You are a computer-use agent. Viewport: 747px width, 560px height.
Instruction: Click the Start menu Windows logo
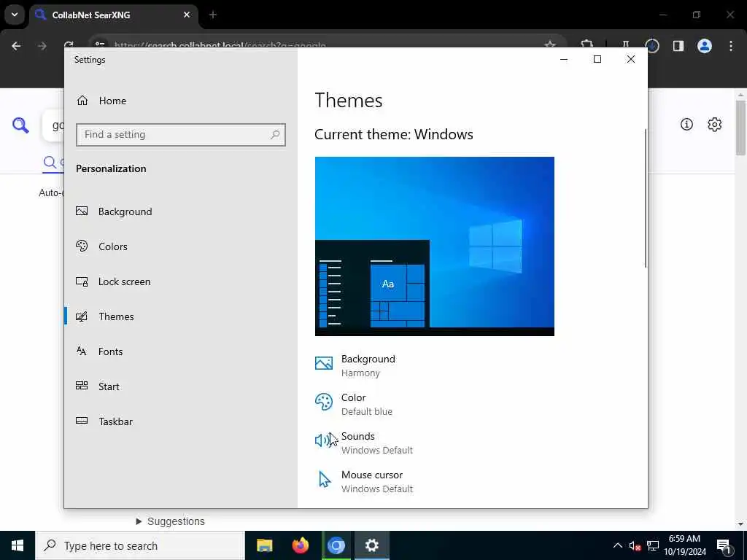[18, 545]
